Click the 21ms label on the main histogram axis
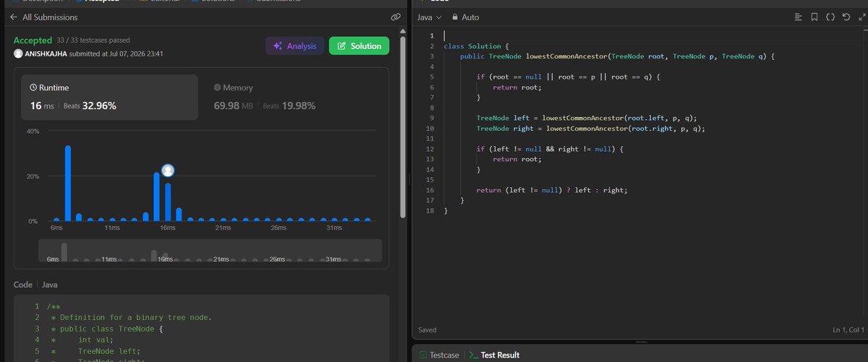Screen dimensions: 868x362 click(x=224, y=228)
